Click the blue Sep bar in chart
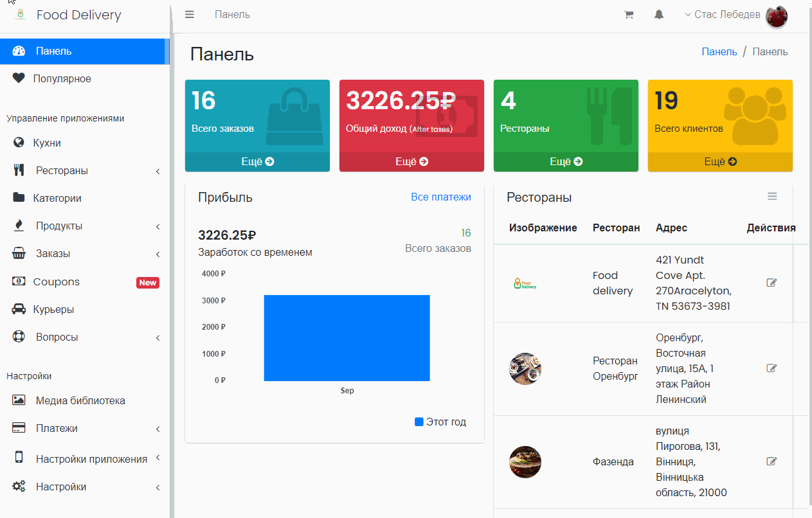The width and height of the screenshot is (812, 518). (x=347, y=337)
